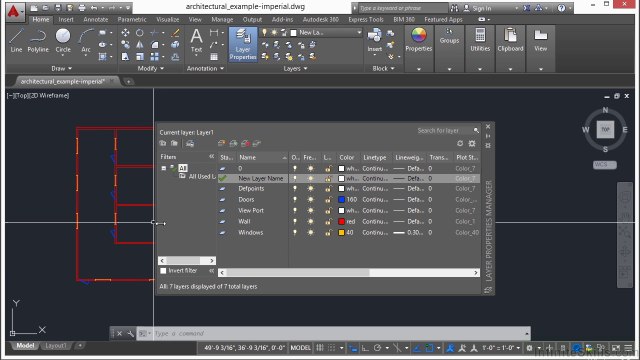Image resolution: width=640 pixels, height=360 pixels.
Task: Click the Set Current layer icon
Action: click(257, 143)
